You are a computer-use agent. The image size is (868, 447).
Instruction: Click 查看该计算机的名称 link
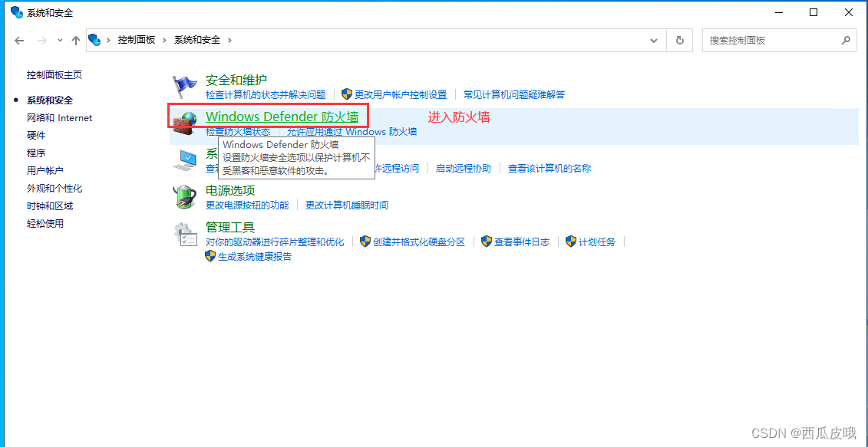550,168
